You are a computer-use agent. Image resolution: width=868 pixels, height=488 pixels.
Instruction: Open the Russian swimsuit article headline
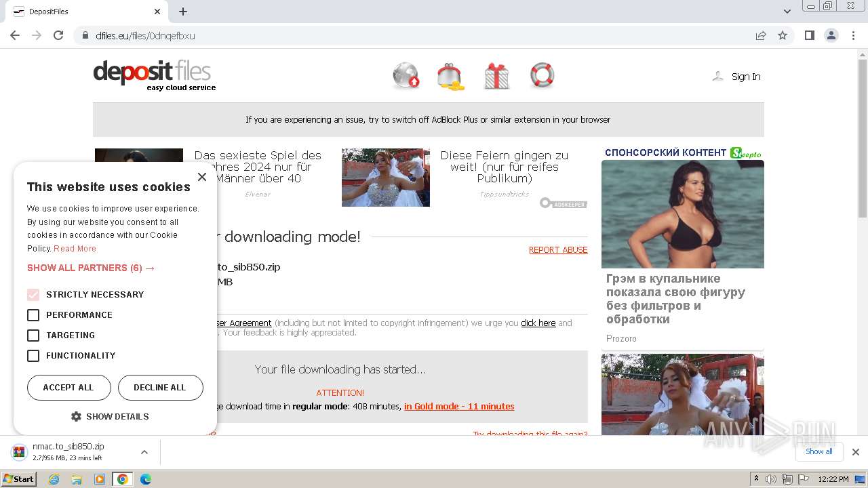pyautogui.click(x=676, y=299)
